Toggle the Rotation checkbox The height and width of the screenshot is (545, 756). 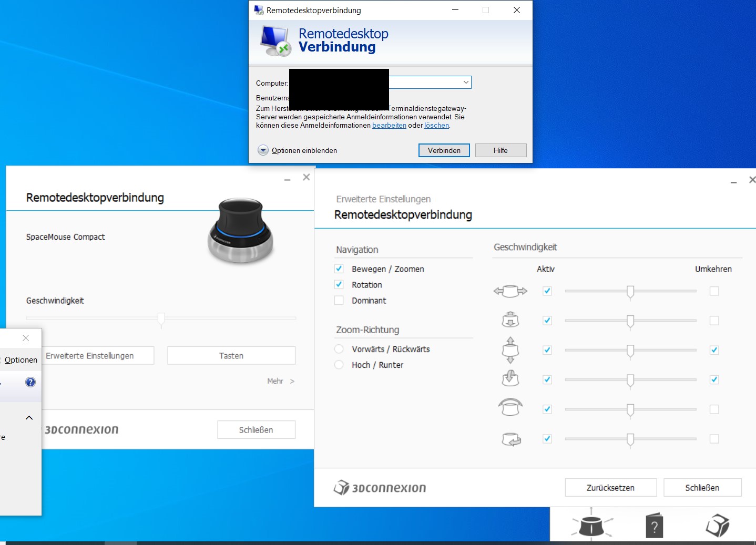[x=339, y=284]
